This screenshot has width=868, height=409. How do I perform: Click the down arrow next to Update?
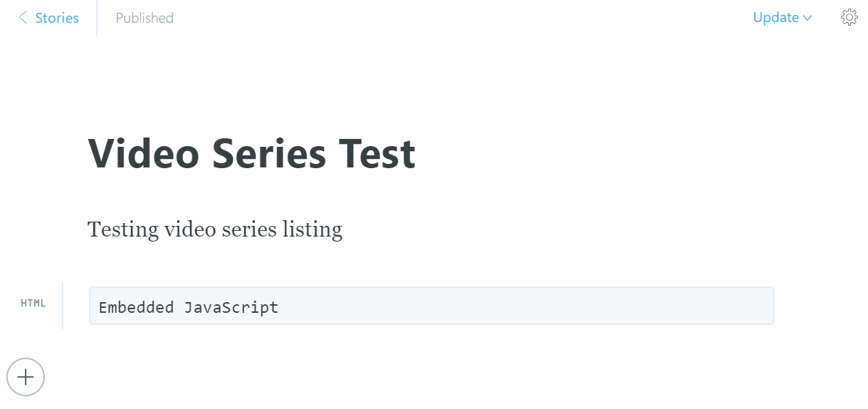(807, 19)
